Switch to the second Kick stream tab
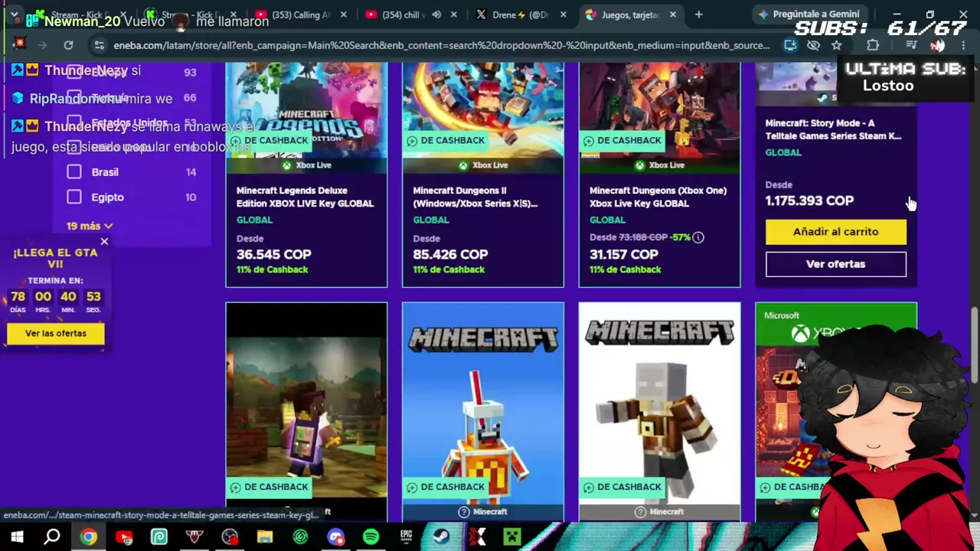Image resolution: width=980 pixels, height=551 pixels. (191, 15)
